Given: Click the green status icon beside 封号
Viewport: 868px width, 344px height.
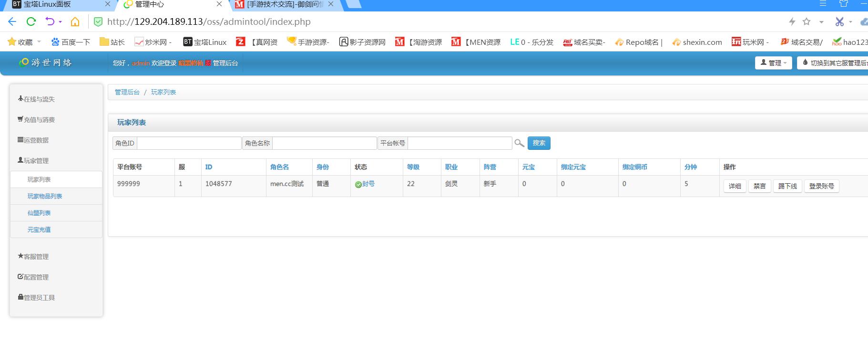Looking at the screenshot, I should (x=358, y=185).
